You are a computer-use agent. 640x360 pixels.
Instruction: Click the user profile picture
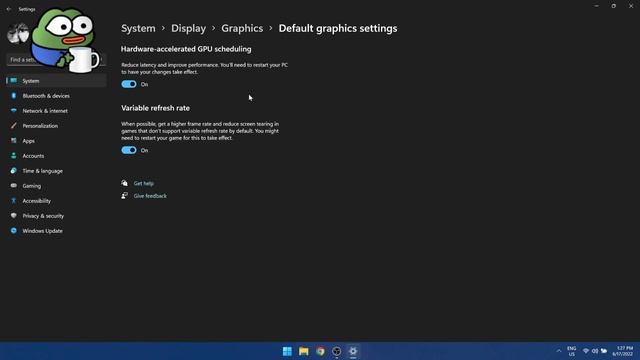18,33
